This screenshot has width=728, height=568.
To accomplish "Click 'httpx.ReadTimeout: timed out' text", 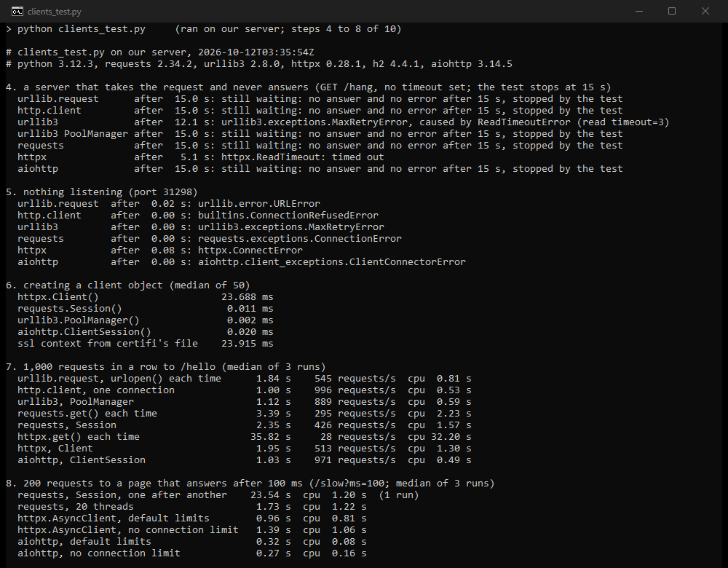I will (302, 157).
